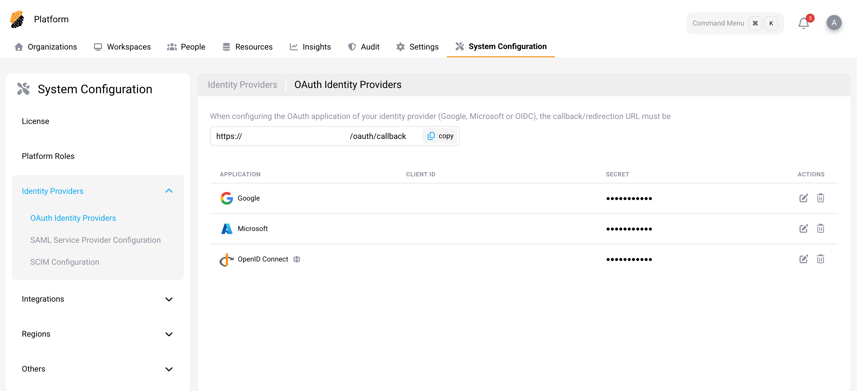857x391 pixels.
Task: Delete the Google identity provider
Action: (x=820, y=198)
